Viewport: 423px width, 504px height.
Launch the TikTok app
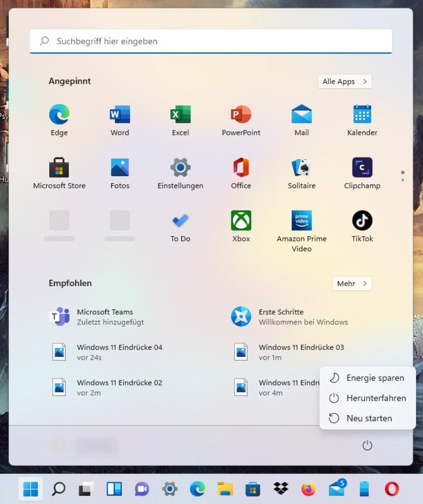point(362,226)
